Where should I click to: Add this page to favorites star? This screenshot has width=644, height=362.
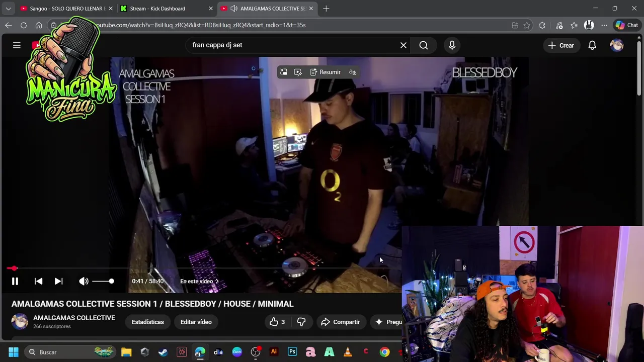point(527,25)
